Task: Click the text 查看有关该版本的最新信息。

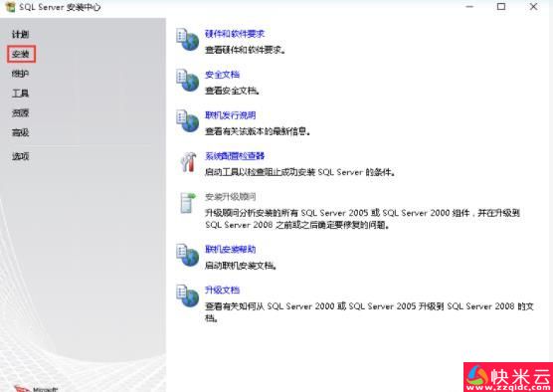Action: [x=258, y=131]
